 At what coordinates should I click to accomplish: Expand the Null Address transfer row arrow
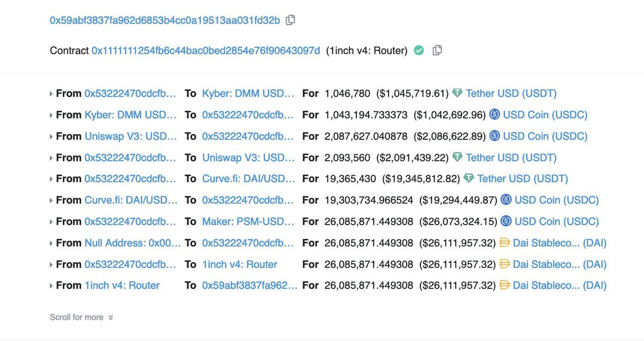tap(52, 243)
